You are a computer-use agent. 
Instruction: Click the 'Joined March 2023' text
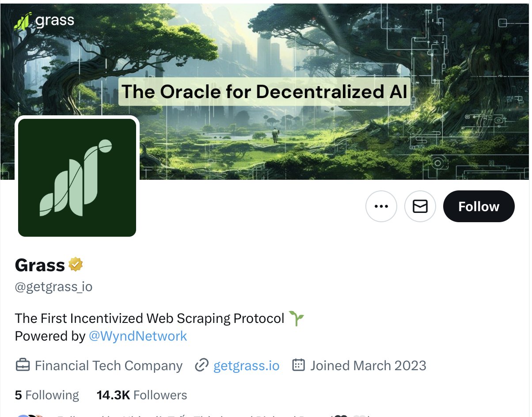click(x=368, y=366)
